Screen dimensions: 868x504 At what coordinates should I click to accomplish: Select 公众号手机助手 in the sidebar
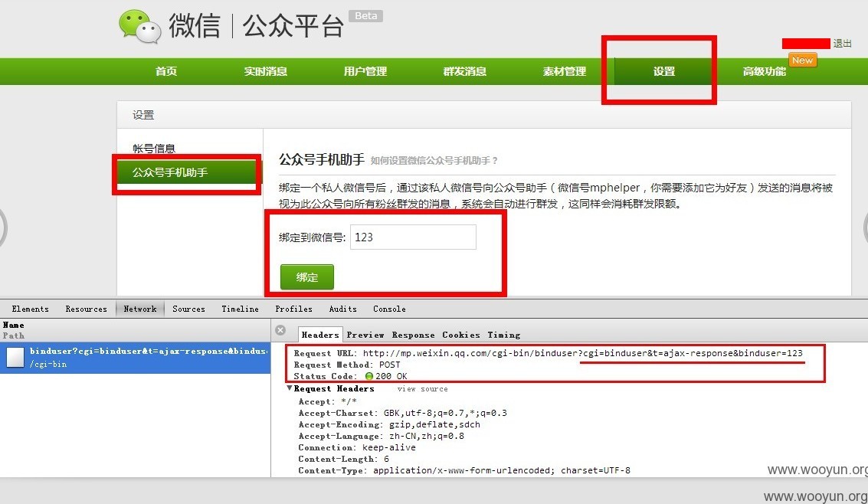[188, 172]
